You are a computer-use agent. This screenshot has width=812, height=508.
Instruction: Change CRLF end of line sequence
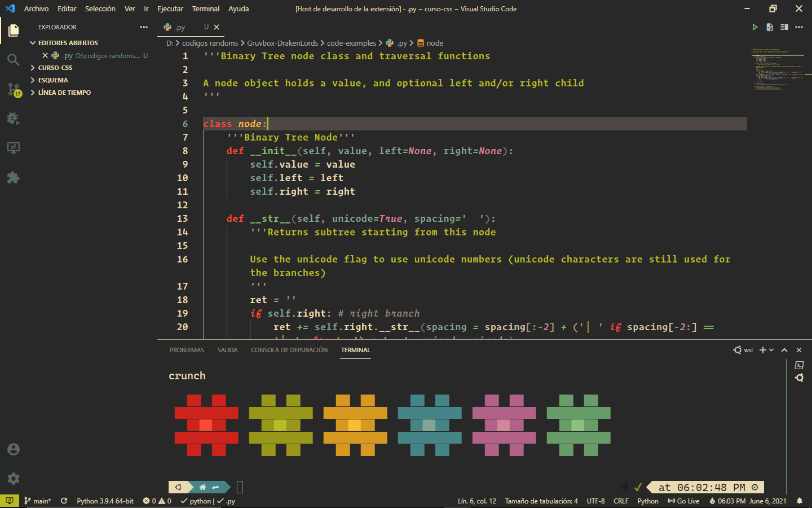click(621, 501)
